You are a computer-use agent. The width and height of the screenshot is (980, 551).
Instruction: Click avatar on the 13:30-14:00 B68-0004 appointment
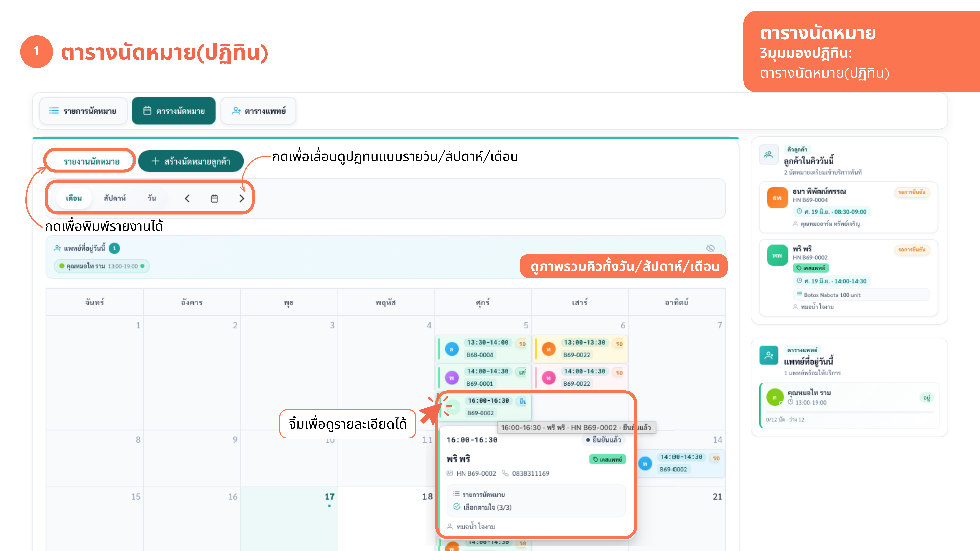tap(452, 349)
